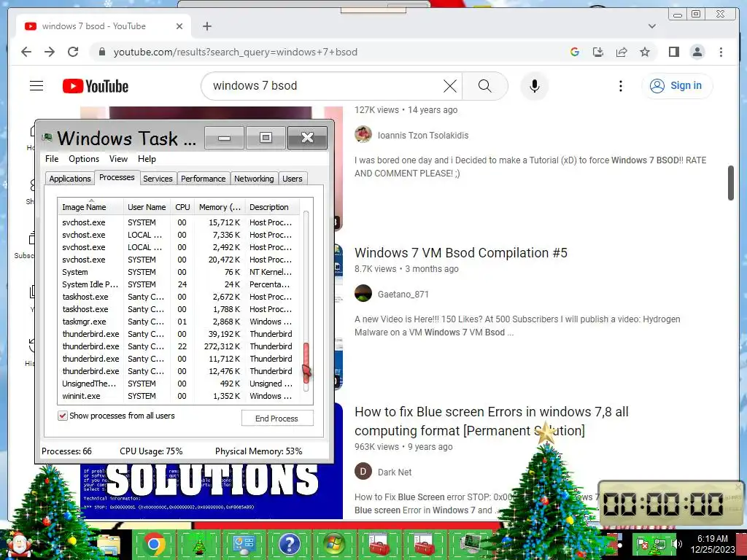Open Action Center flag tray icon

pos(643,543)
